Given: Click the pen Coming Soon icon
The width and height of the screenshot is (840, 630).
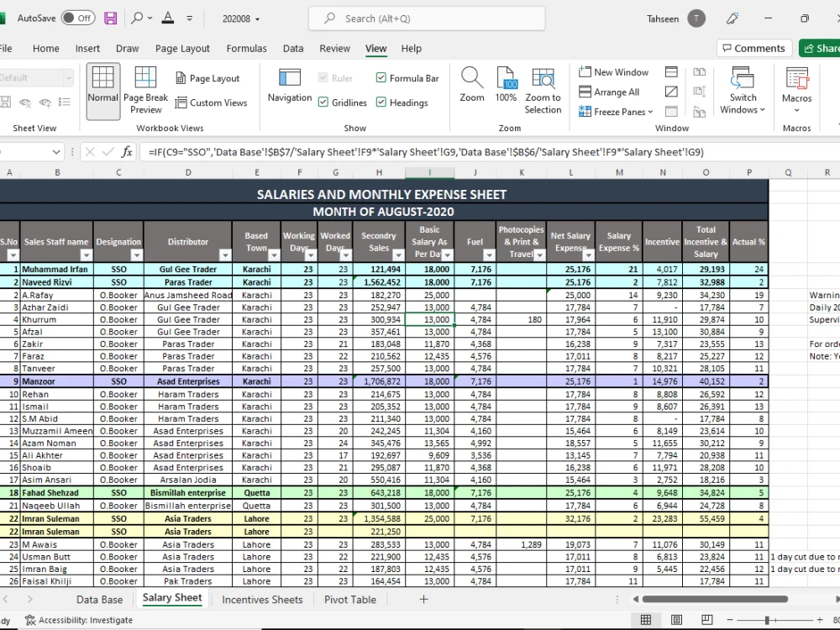Looking at the screenshot, I should 732,18.
